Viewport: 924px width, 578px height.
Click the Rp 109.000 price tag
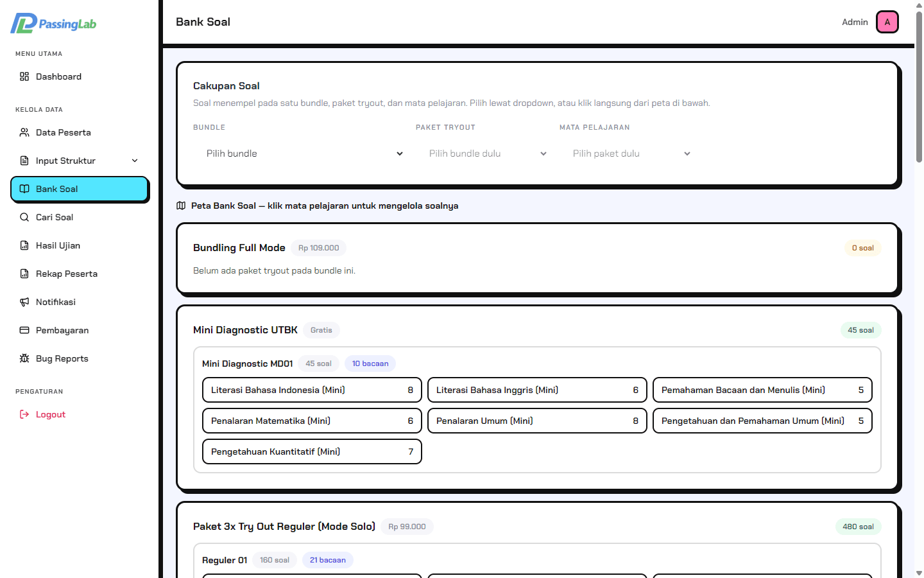point(318,248)
